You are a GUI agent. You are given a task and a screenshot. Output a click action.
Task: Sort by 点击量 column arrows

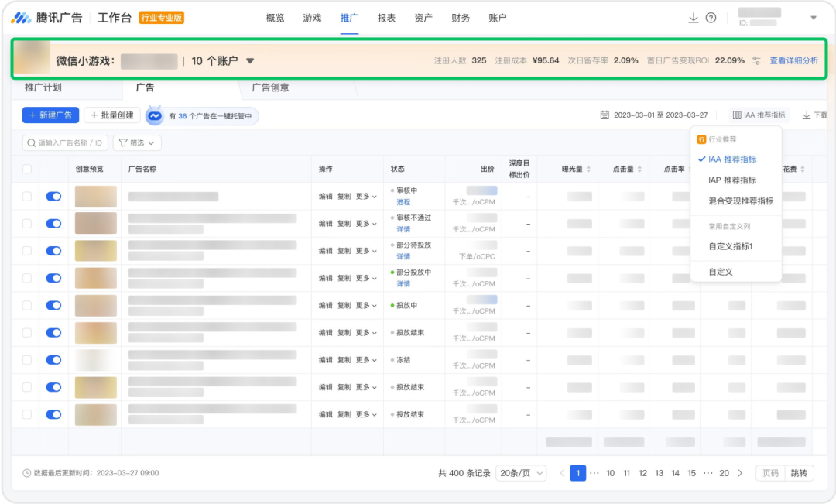point(640,169)
